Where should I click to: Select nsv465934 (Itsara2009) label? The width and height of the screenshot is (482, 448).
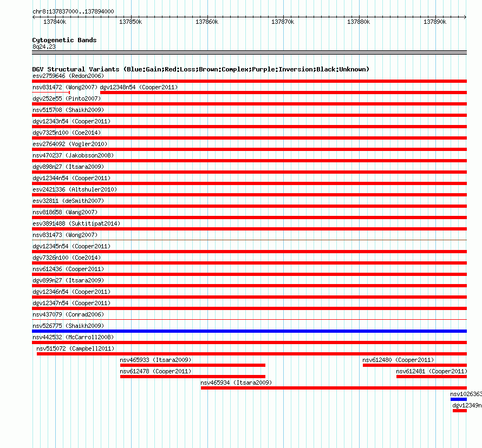(236, 383)
